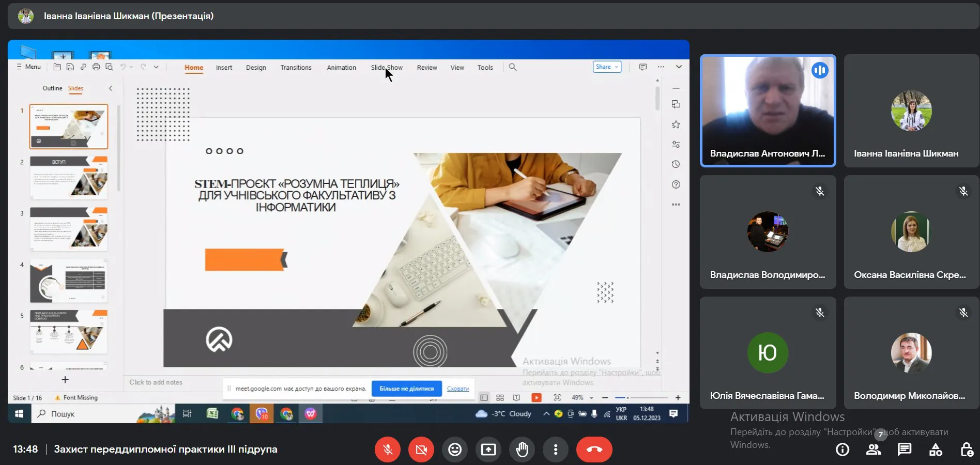Leave call with red hang-up button
Image resolution: width=980 pixels, height=465 pixels.
click(x=594, y=450)
